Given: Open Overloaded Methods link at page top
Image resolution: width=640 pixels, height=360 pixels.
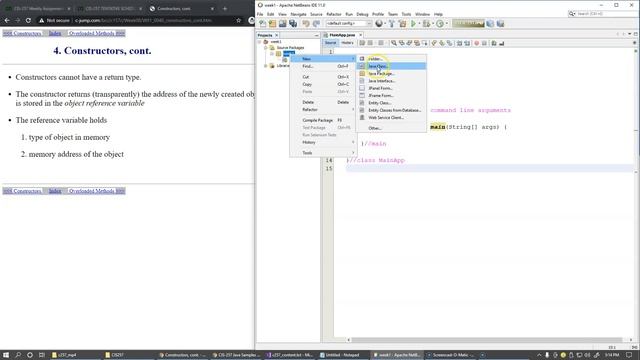Looking at the screenshot, I should pos(96,33).
